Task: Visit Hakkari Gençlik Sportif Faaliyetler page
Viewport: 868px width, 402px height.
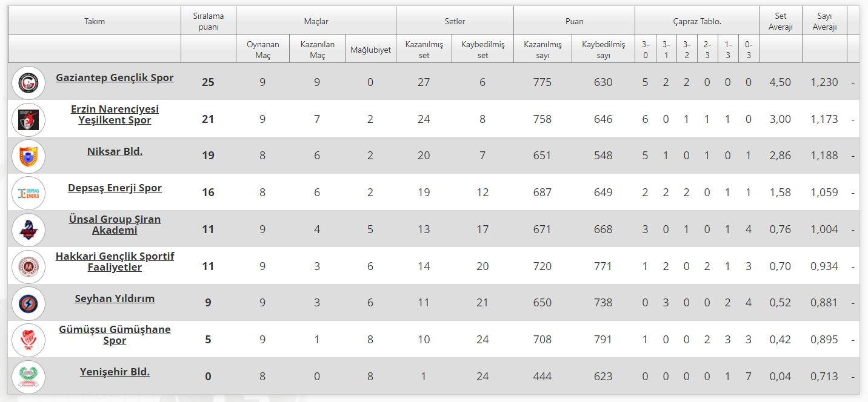Action: click(x=115, y=262)
